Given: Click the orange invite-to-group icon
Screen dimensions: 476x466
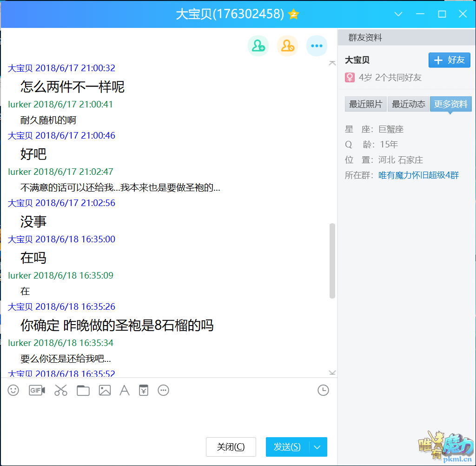Looking at the screenshot, I should click(287, 46).
